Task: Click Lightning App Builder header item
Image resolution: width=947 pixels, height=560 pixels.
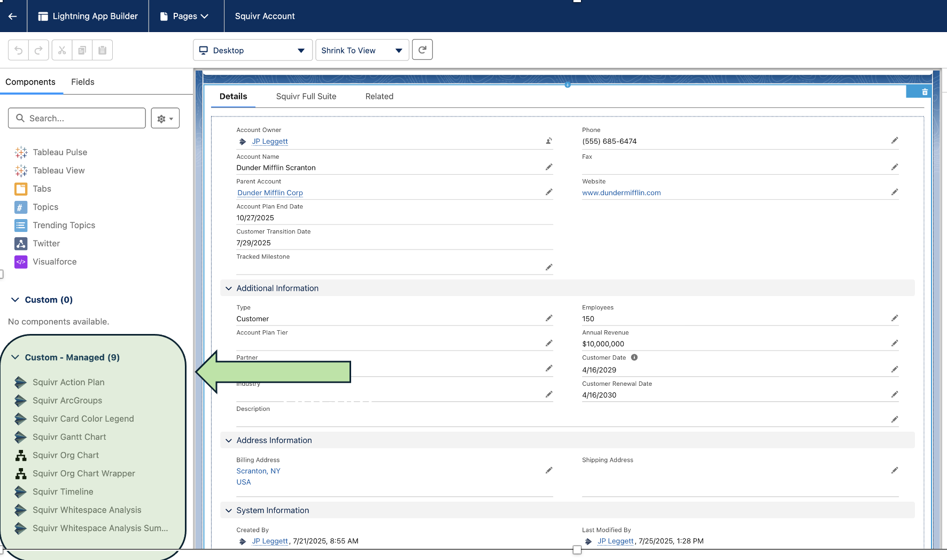Action: pyautogui.click(x=88, y=16)
